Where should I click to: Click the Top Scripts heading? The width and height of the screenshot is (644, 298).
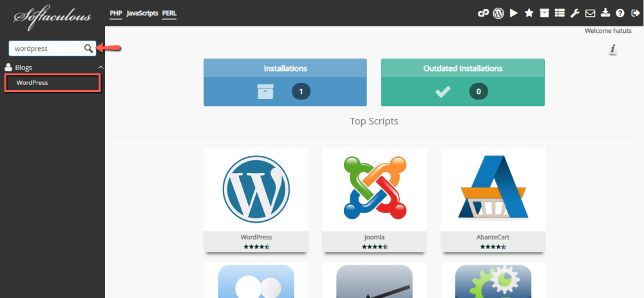click(374, 121)
